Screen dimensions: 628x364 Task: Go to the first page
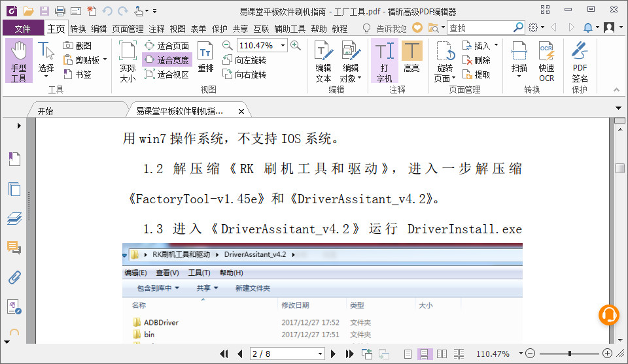click(x=224, y=354)
